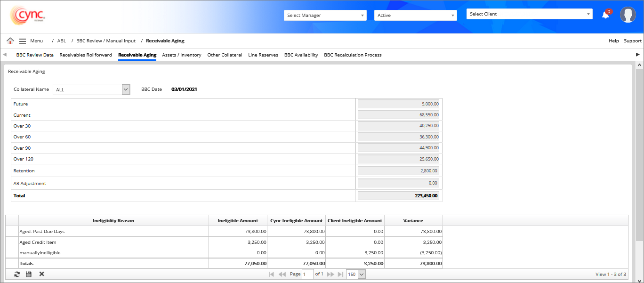Open the hamburger Menu icon
Screen dimensions: 644x283
[x=23, y=41]
